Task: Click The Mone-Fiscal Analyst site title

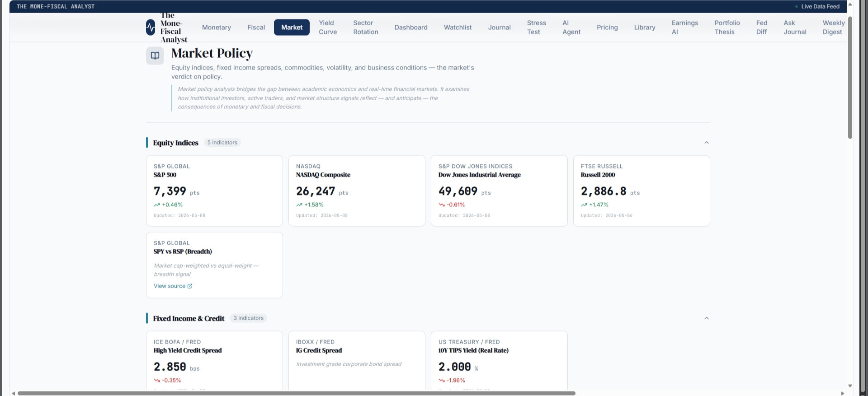Action: pyautogui.click(x=174, y=28)
